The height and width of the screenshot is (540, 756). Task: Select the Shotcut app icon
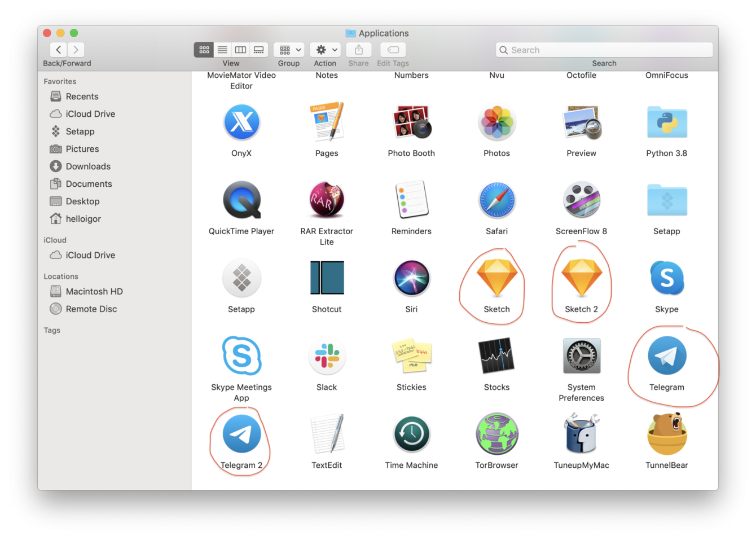[x=327, y=278]
